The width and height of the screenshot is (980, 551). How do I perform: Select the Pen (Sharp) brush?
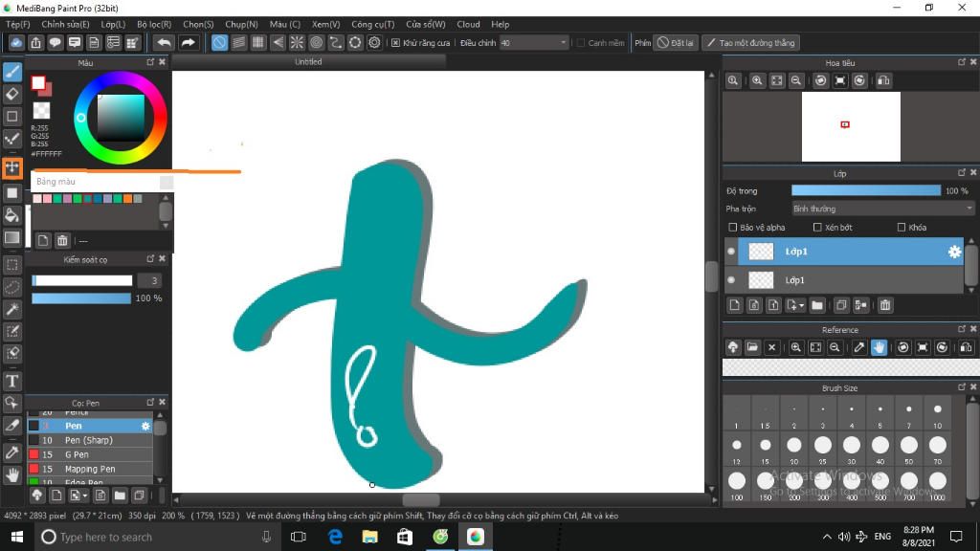pos(91,440)
